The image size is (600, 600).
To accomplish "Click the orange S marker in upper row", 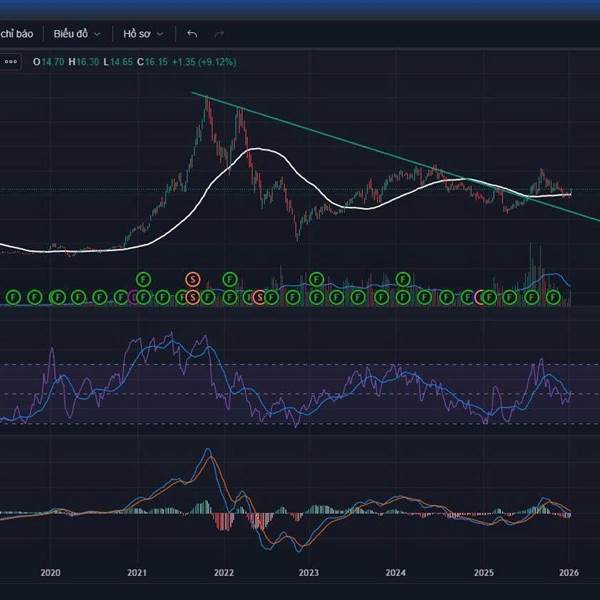I will (x=193, y=278).
